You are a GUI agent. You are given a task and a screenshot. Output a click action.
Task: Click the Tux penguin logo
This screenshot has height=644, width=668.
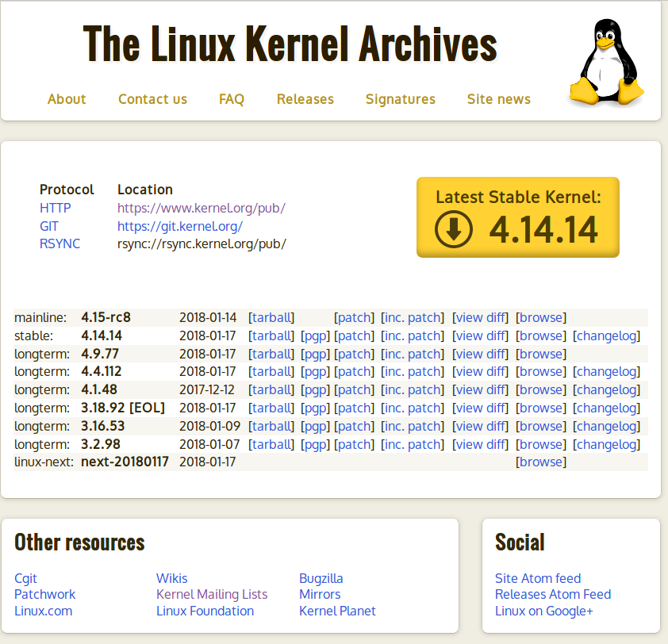pyautogui.click(x=607, y=59)
